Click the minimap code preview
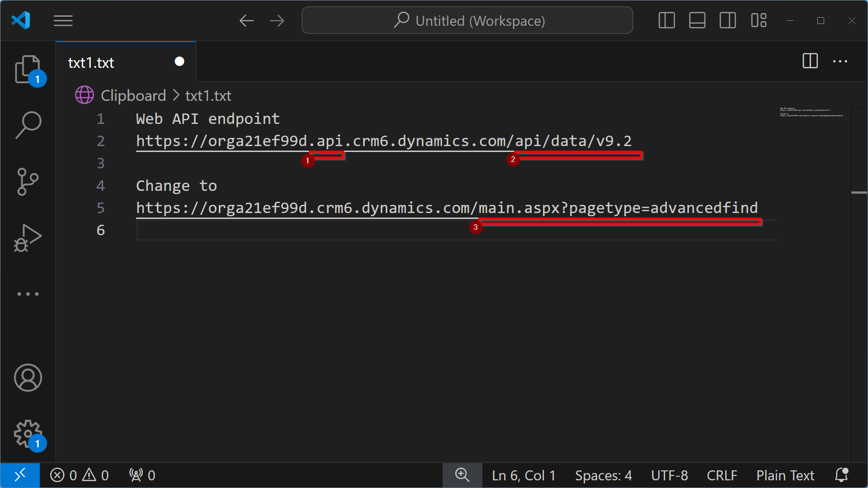The image size is (868, 488). coord(811,112)
